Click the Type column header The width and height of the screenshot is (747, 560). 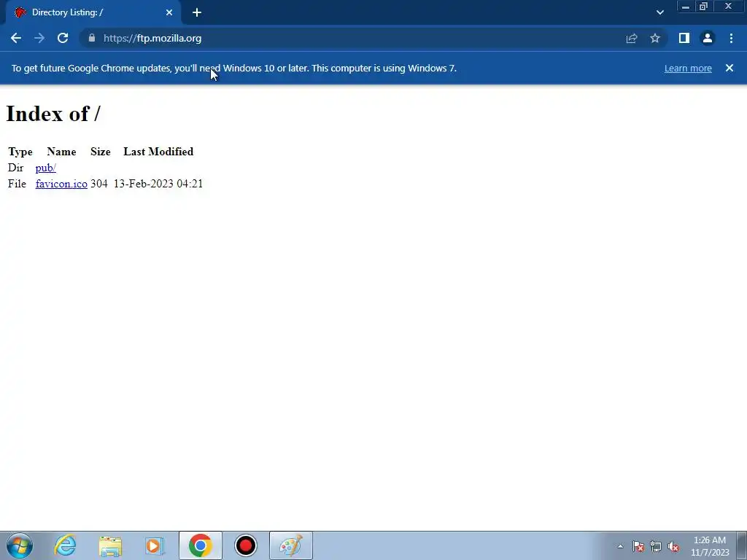(20, 152)
